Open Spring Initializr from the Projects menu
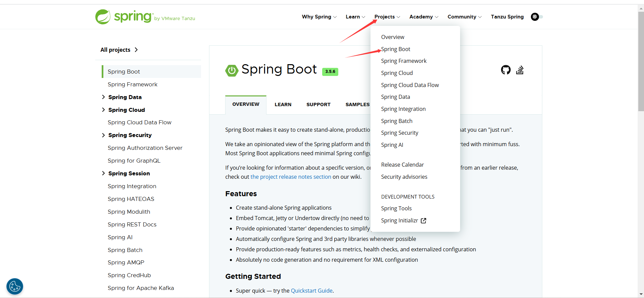Image resolution: width=644 pixels, height=298 pixels. click(x=399, y=220)
